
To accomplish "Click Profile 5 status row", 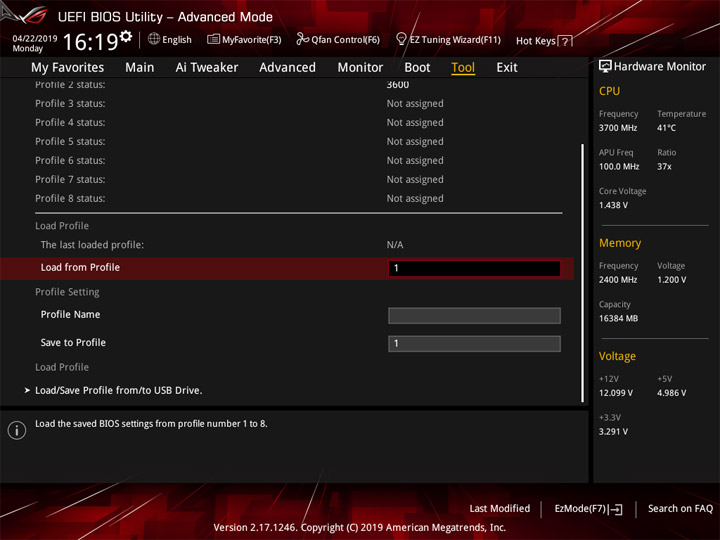I will (x=298, y=141).
